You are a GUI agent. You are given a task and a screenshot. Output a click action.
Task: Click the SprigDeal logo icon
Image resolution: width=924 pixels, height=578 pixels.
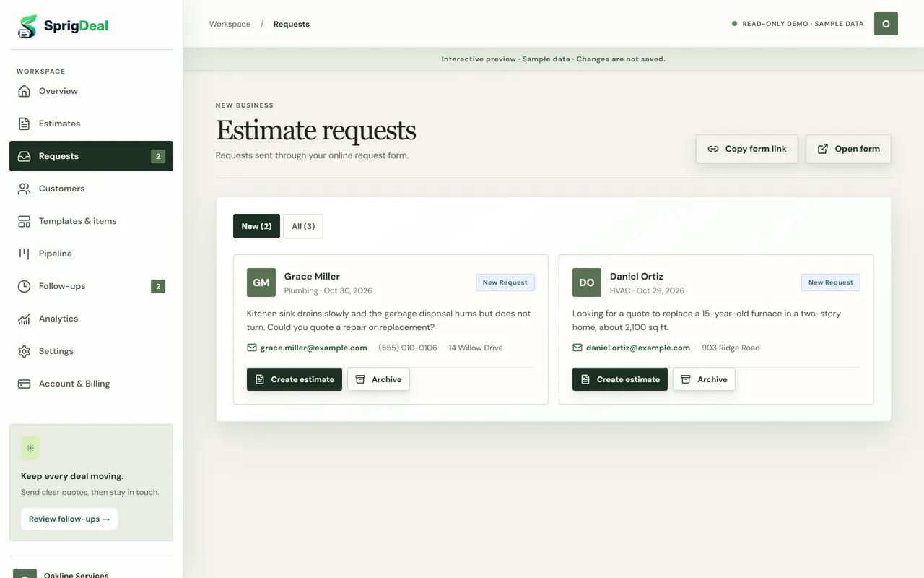(27, 26)
